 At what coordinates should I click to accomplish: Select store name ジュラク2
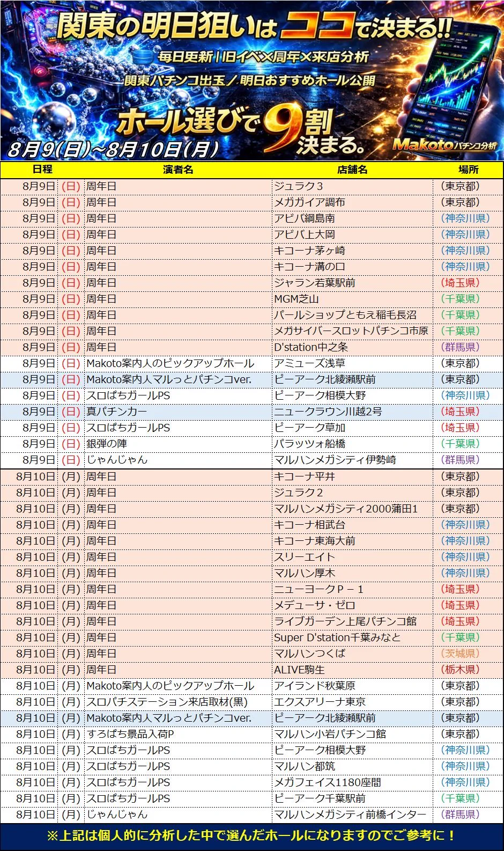(299, 493)
